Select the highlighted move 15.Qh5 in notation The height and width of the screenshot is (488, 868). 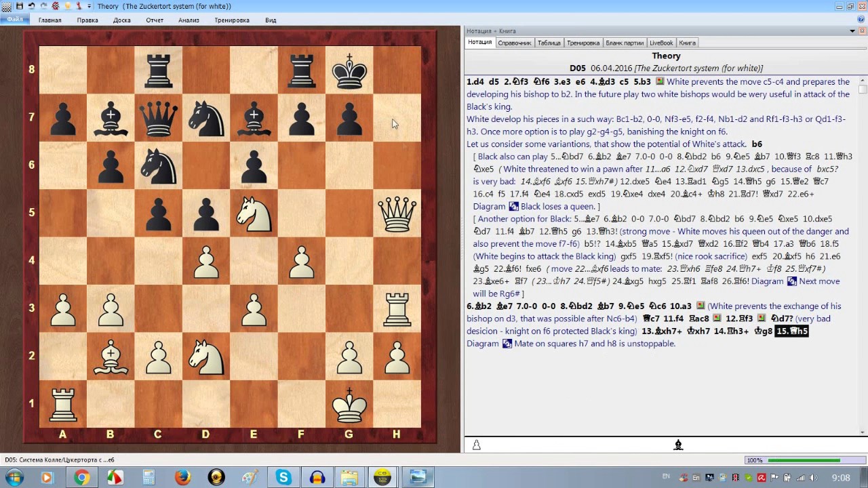tap(791, 331)
